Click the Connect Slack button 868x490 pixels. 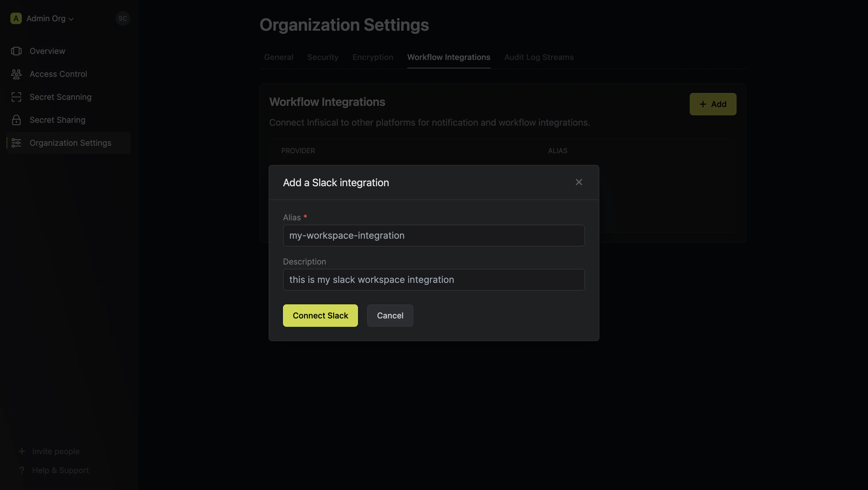[x=320, y=315]
